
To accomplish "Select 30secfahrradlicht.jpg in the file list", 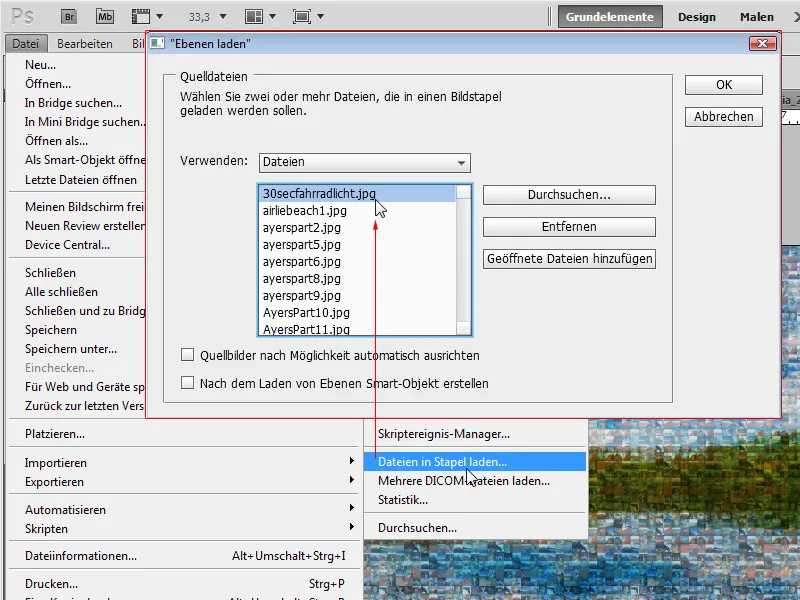I will (x=357, y=194).
